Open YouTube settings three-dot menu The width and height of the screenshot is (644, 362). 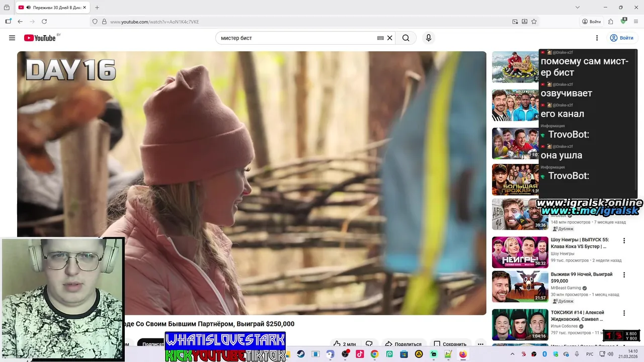click(597, 38)
